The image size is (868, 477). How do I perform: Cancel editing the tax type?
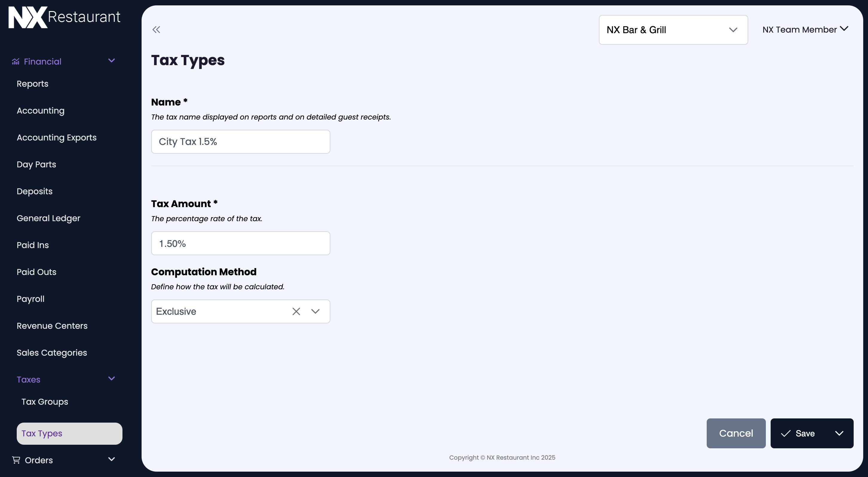click(736, 433)
